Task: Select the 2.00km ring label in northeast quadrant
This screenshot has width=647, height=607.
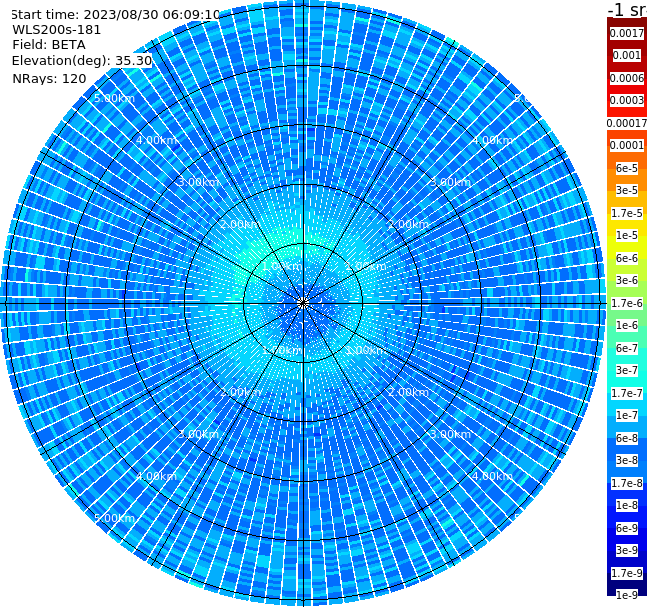Action: click(x=408, y=224)
